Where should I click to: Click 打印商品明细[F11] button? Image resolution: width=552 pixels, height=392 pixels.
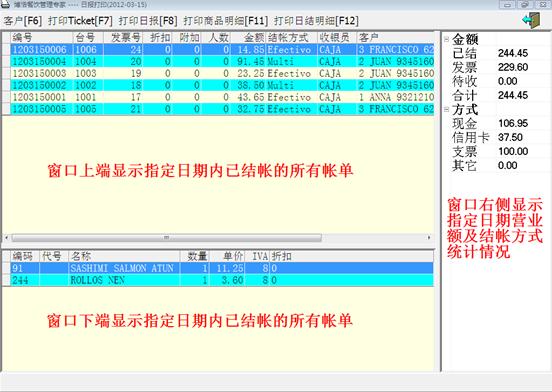click(x=226, y=21)
